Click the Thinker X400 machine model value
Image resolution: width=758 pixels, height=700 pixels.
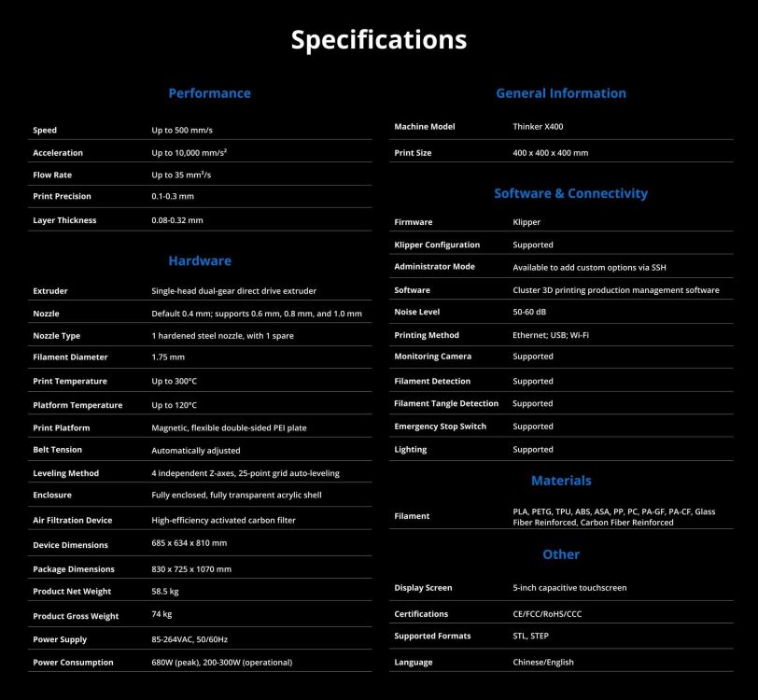[x=538, y=127]
